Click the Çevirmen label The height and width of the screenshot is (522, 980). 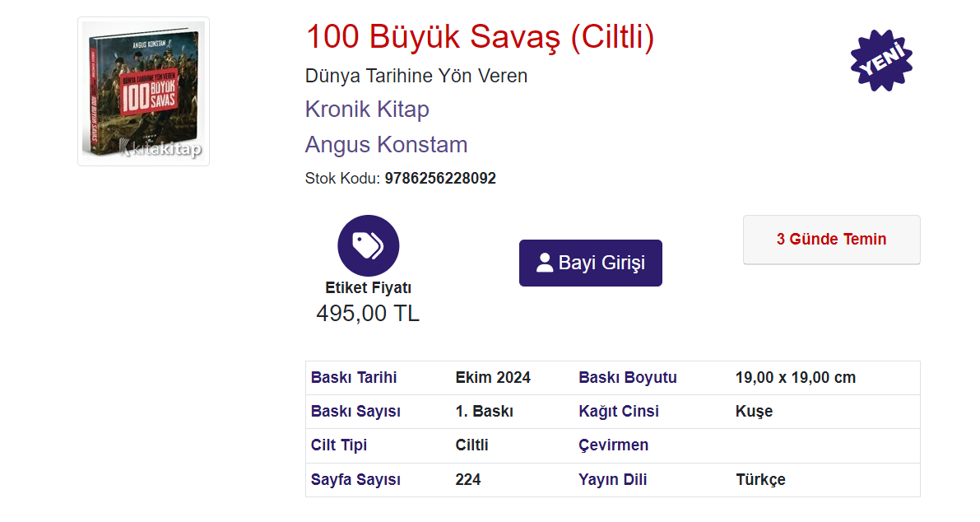click(x=613, y=445)
